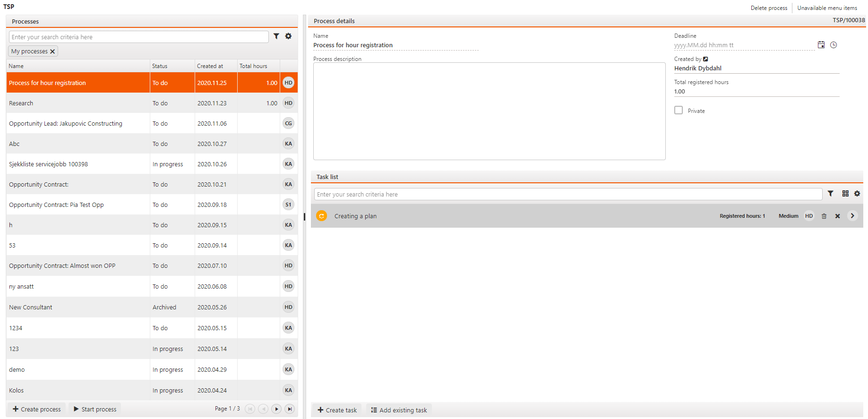Click HD avatar on Research row

pyautogui.click(x=288, y=103)
